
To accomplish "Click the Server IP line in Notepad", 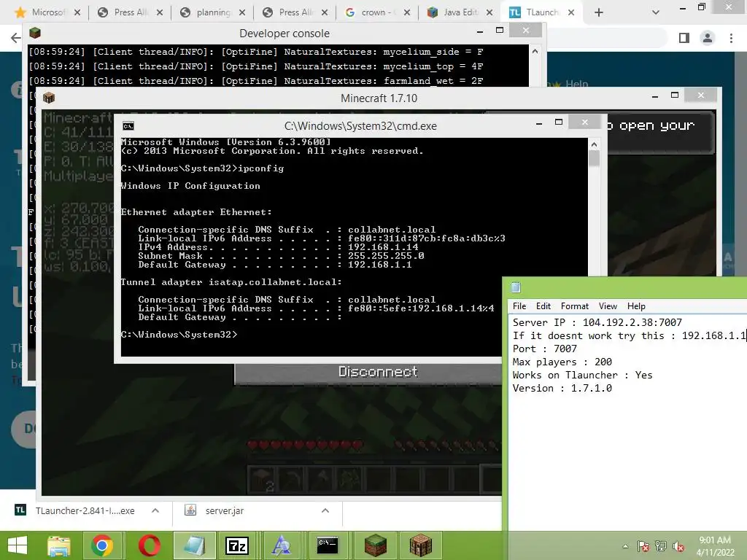I will pos(597,322).
